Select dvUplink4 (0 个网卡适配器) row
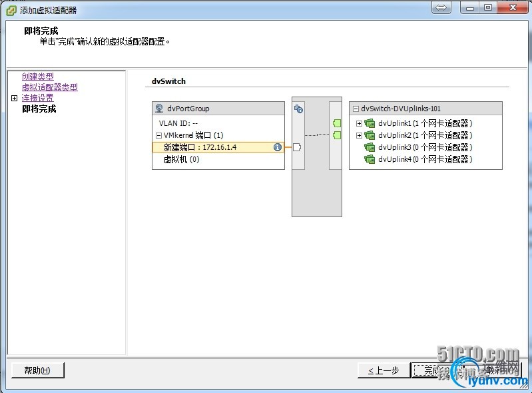 pos(425,159)
